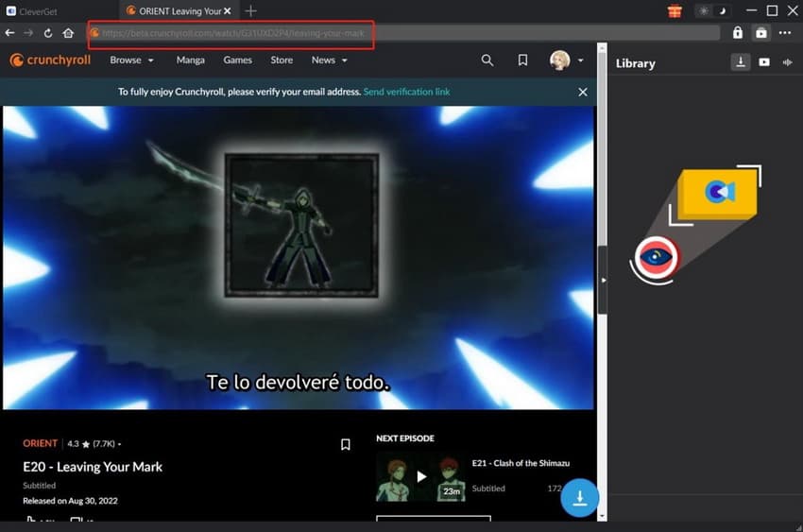The width and height of the screenshot is (803, 532).
Task: Show the Library video tab
Action: coord(763,62)
